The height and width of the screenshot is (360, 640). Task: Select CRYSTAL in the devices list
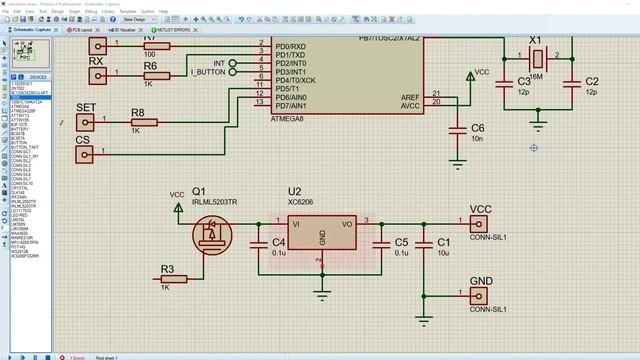pyautogui.click(x=20, y=188)
